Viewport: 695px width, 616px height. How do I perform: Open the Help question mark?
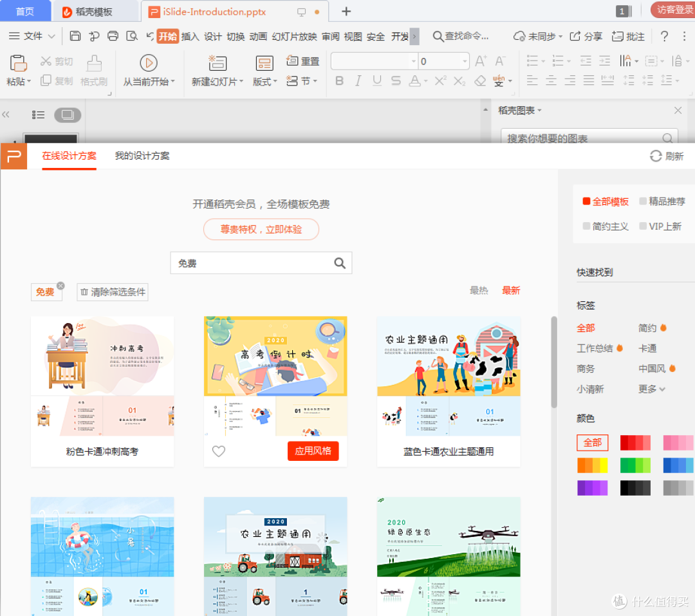click(x=664, y=36)
